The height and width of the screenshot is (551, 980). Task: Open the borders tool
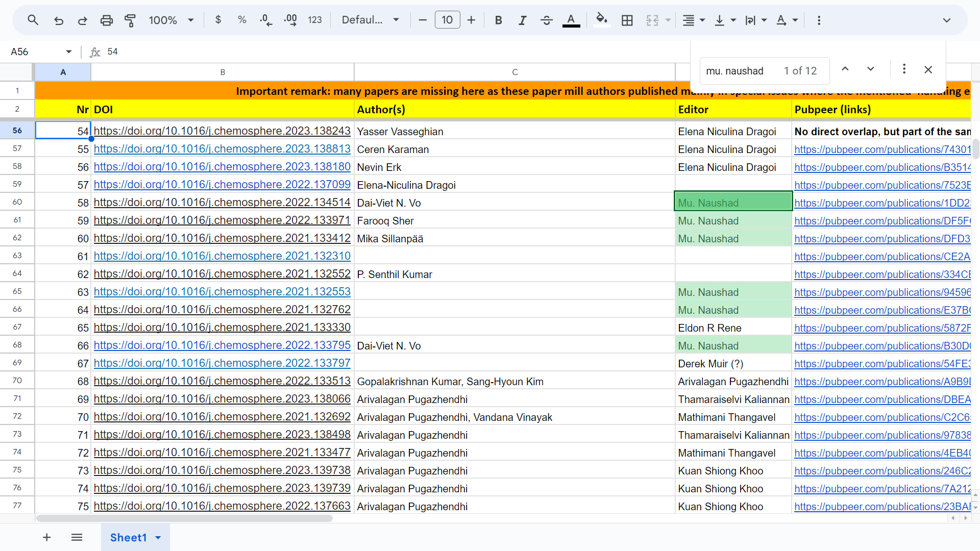[x=627, y=20]
